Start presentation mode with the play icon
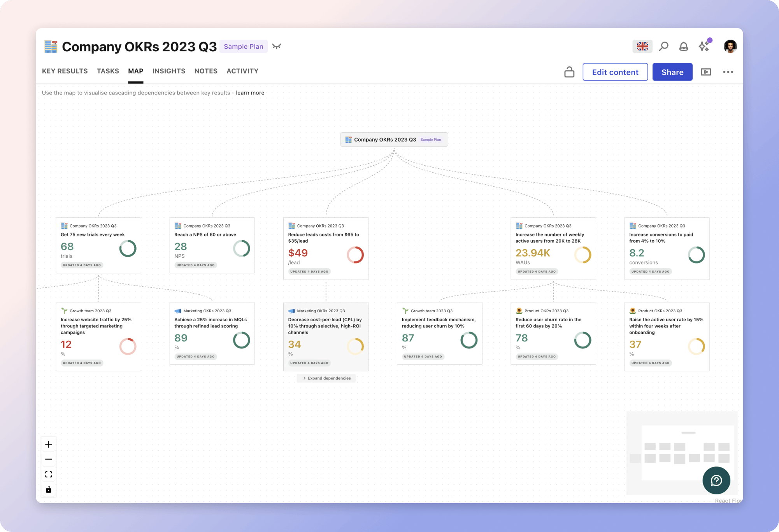Image resolution: width=779 pixels, height=532 pixels. click(x=705, y=72)
